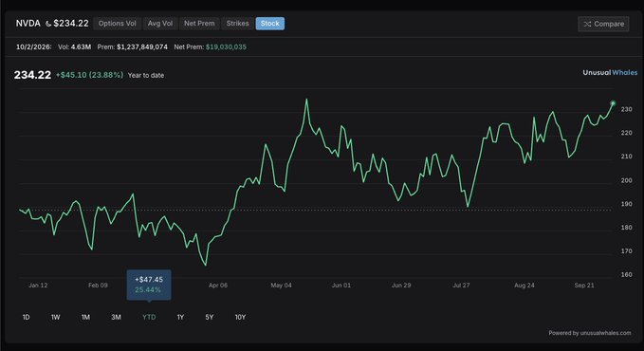Click the Apr 06 x-axis label
Image resolution: width=644 pixels, height=351 pixels.
(x=218, y=286)
